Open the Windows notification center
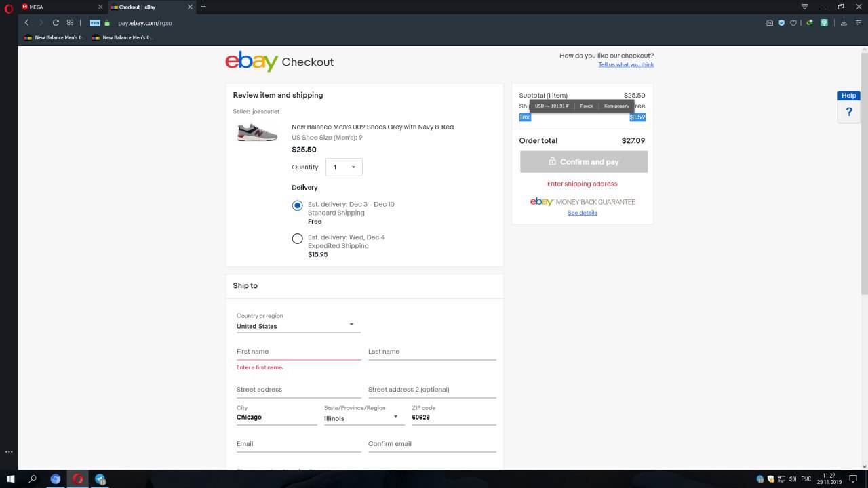 tap(853, 479)
